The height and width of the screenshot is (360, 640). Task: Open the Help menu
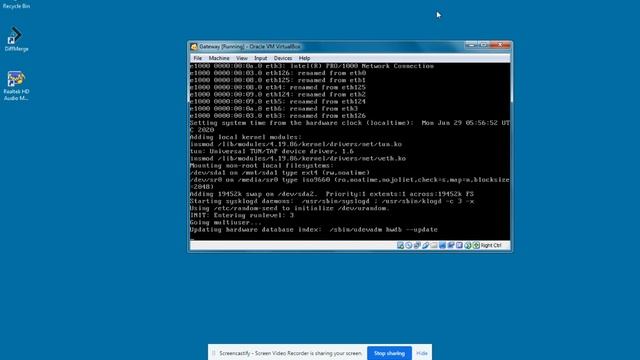click(304, 58)
